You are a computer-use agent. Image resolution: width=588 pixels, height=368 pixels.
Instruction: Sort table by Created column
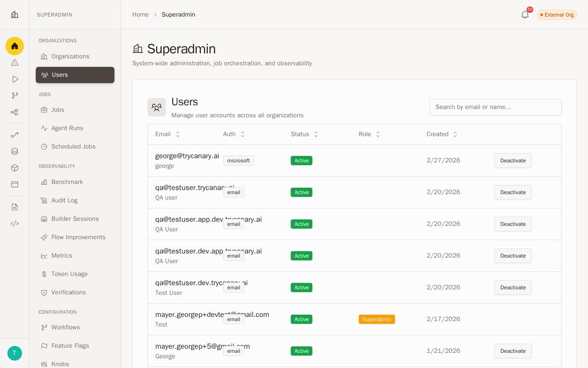click(442, 134)
